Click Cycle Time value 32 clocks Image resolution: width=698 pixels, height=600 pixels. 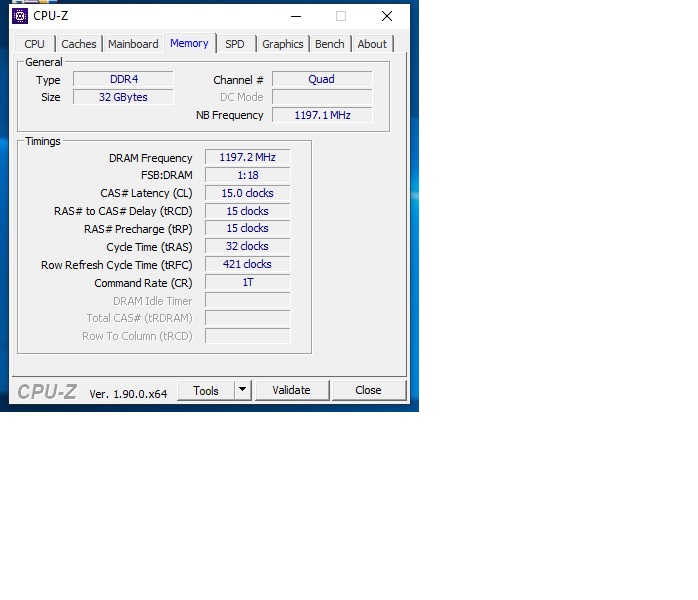click(248, 246)
